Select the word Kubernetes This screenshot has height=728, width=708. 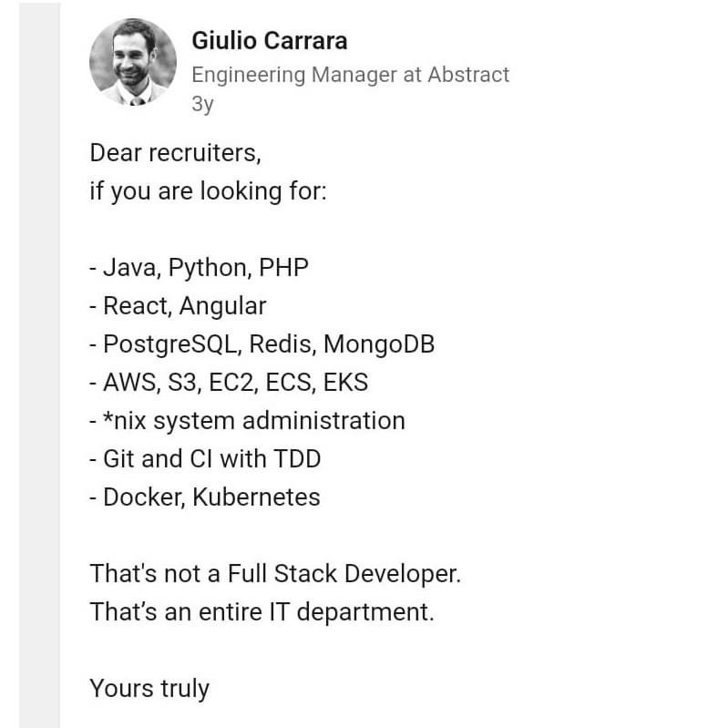pyautogui.click(x=256, y=497)
